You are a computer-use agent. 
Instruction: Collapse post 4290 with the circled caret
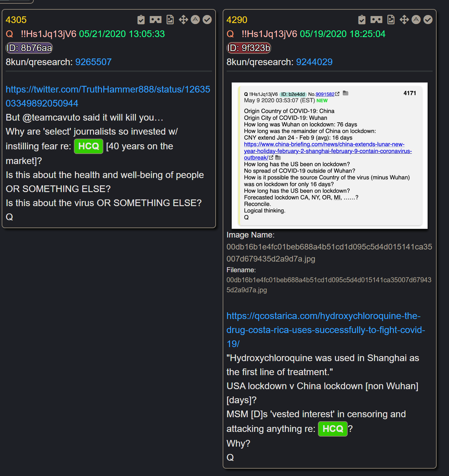416,20
